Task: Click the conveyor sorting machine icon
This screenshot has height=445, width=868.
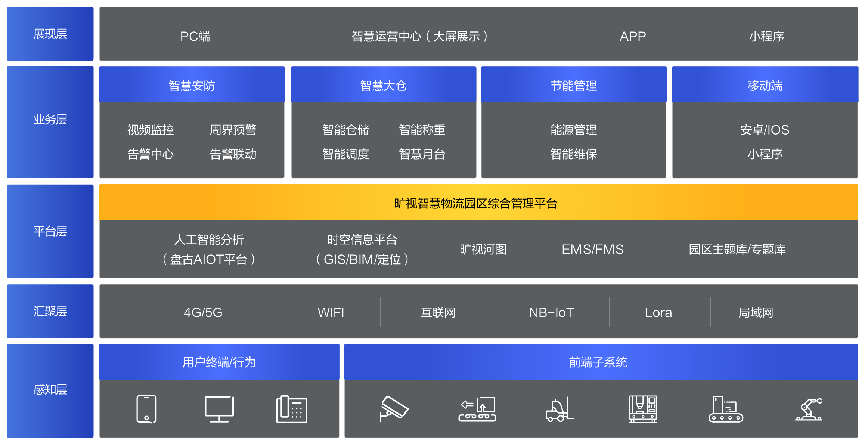Action: click(x=477, y=409)
